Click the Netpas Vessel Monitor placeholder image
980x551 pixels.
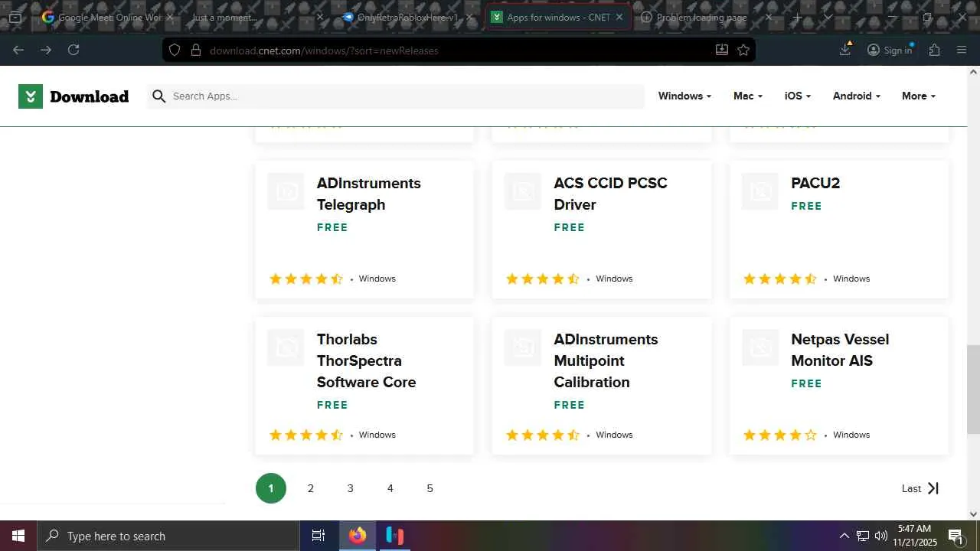tap(760, 347)
